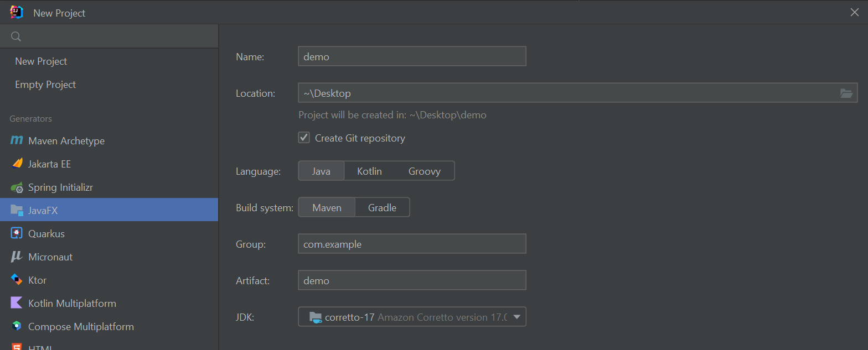Viewport: 868px width, 350px height.
Task: Select Quarkus generator
Action: 109,233
